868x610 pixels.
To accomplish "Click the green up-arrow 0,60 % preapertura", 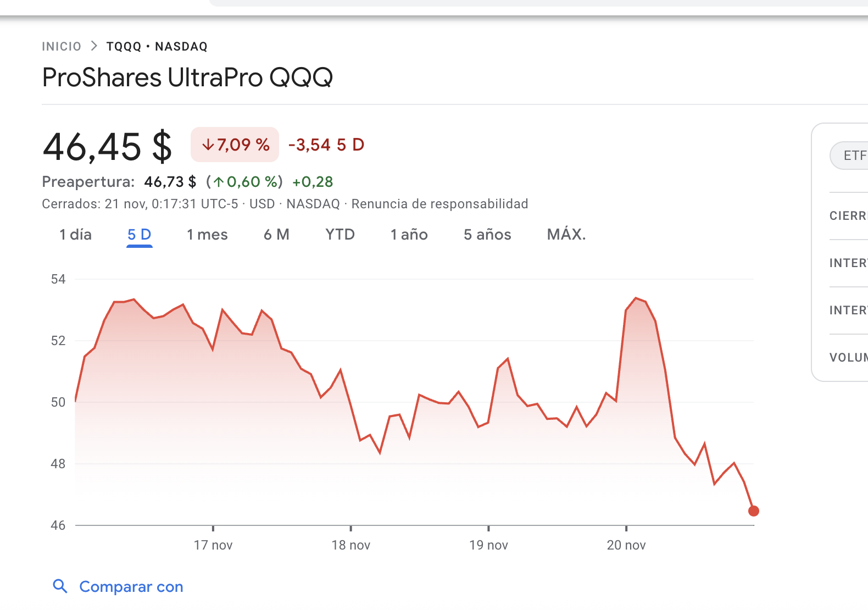I will [x=244, y=182].
